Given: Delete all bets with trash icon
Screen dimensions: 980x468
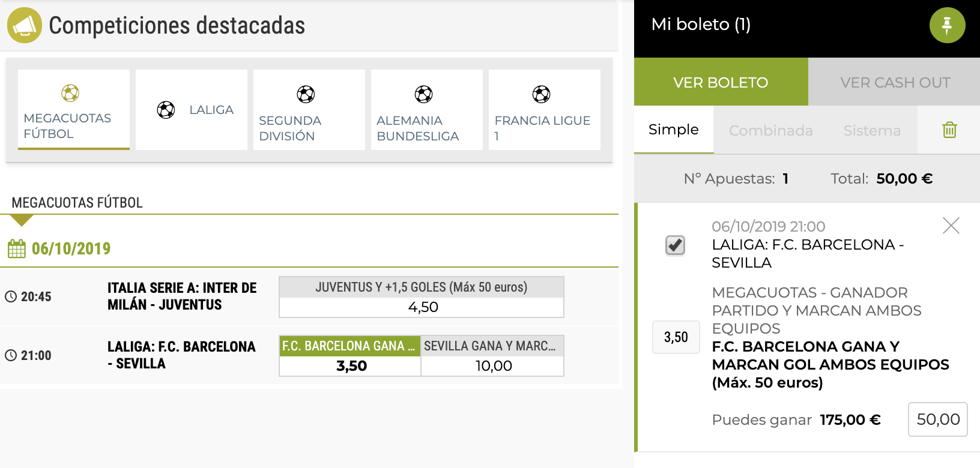Looking at the screenshot, I should [949, 130].
